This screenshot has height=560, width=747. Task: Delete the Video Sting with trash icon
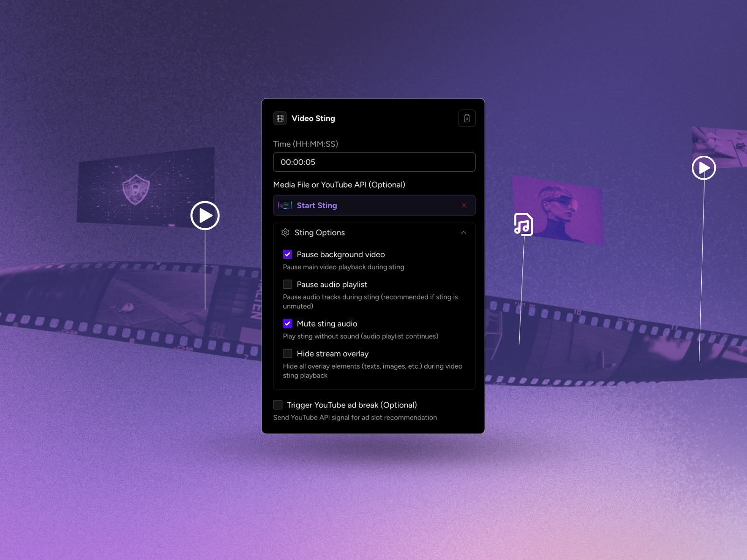click(466, 119)
